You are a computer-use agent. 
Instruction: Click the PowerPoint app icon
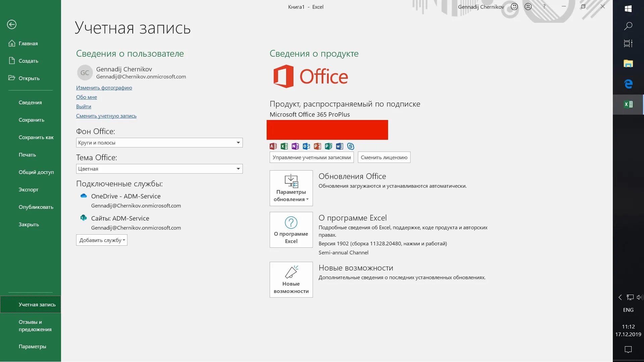click(x=318, y=146)
